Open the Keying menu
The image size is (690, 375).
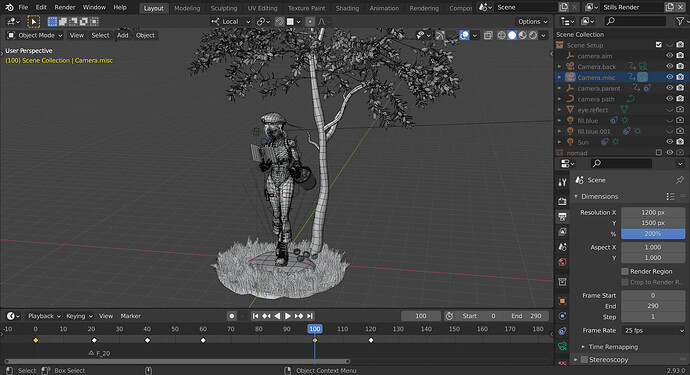pos(79,316)
